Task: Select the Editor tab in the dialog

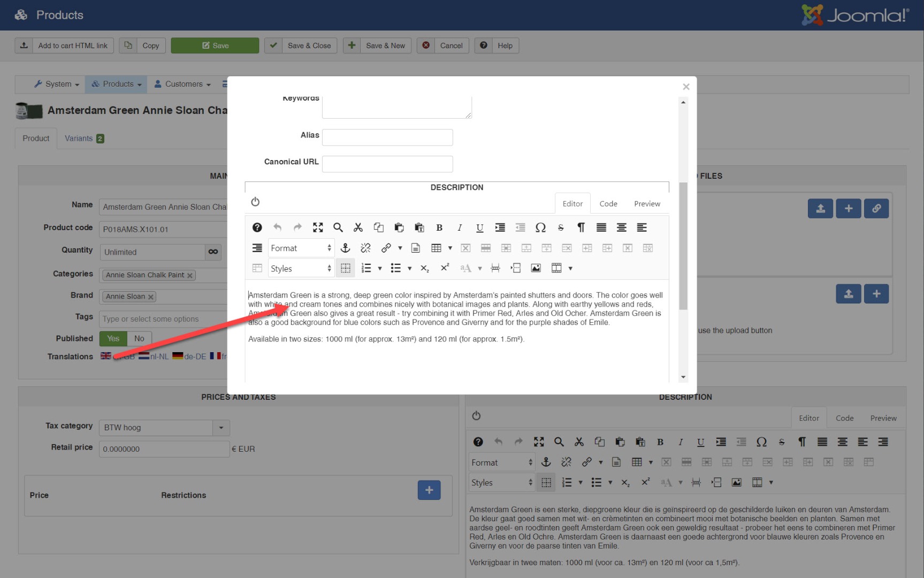Action: pos(572,204)
